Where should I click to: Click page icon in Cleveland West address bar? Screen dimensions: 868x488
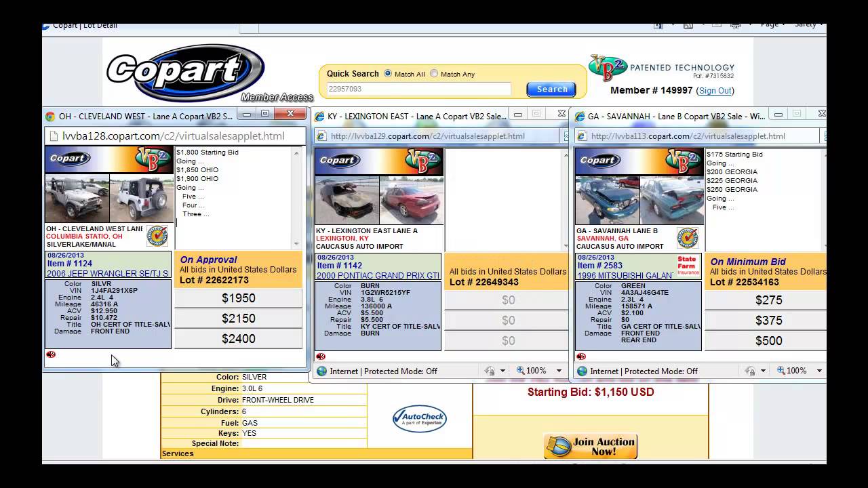[54, 136]
